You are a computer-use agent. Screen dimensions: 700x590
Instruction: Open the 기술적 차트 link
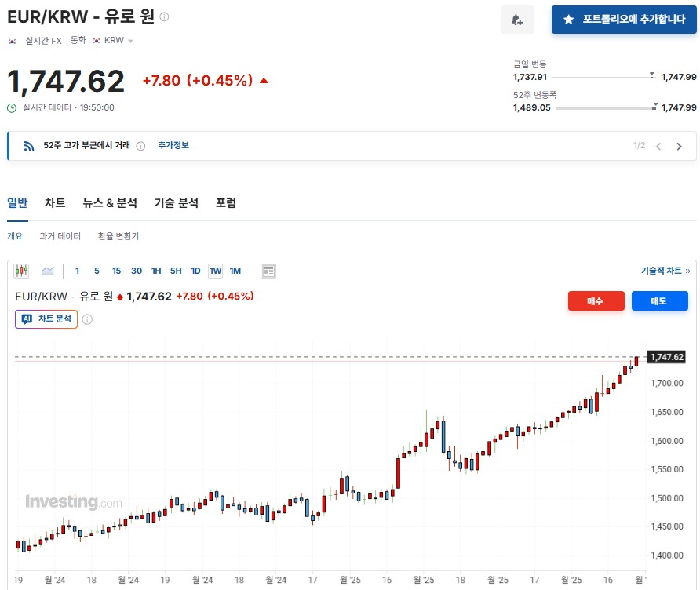pos(665,271)
